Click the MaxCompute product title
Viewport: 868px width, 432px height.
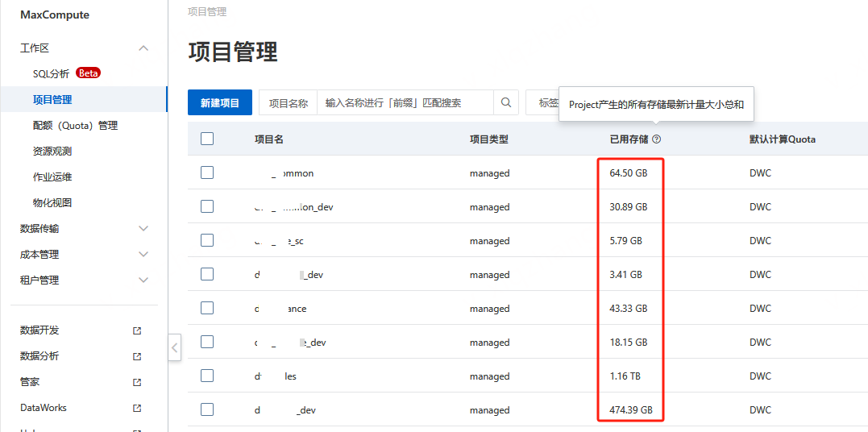click(54, 15)
